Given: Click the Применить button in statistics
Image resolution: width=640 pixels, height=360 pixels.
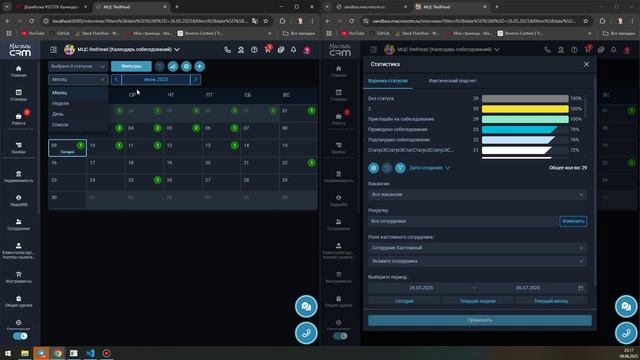Looking at the screenshot, I should point(480,320).
